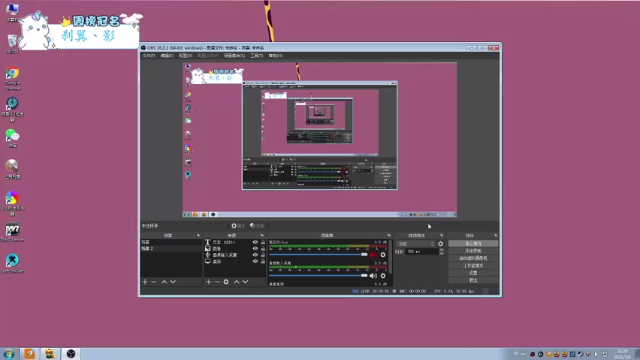Image resolution: width=640 pixels, height=360 pixels.
Task: Lock the desktop capture source
Action: pyautogui.click(x=263, y=261)
